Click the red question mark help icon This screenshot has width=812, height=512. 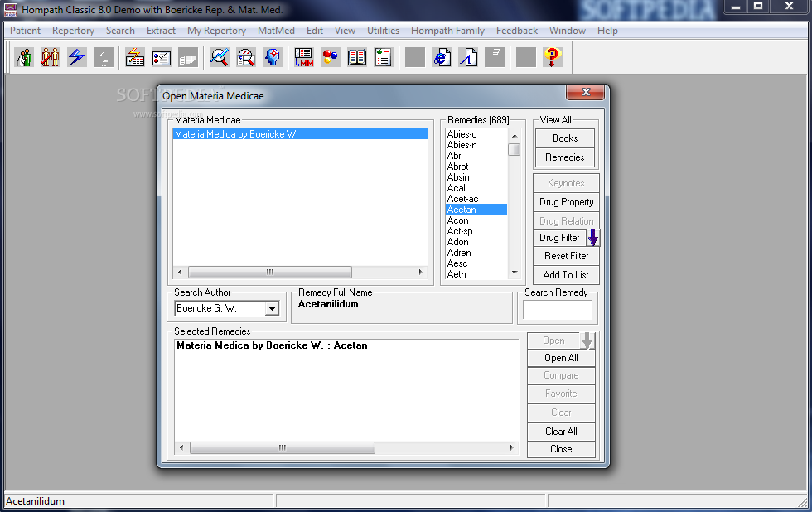tap(552, 57)
